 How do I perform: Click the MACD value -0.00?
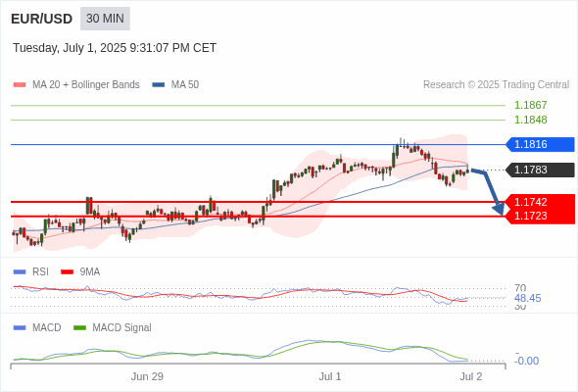pyautogui.click(x=526, y=361)
